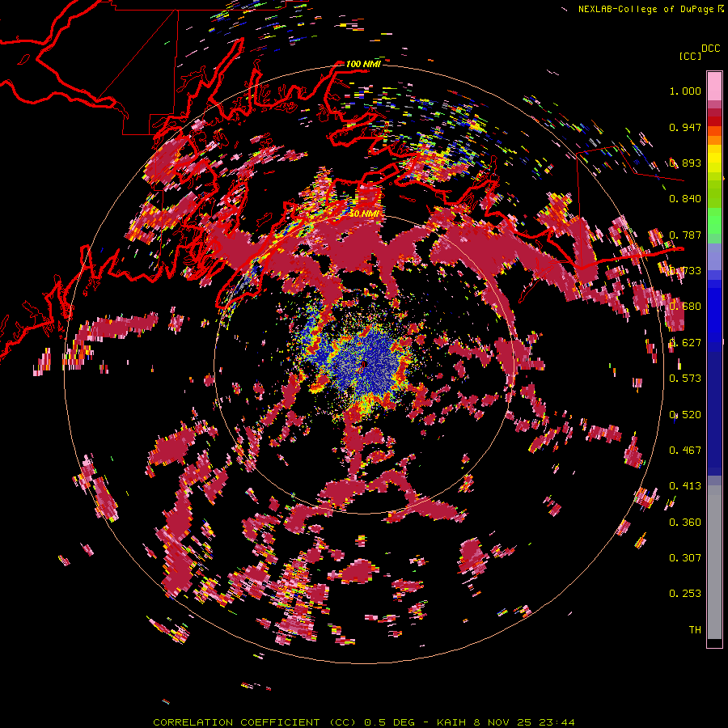Screen dimensions: 728x728
Task: Click the KAIH radar site at center
Action: [x=365, y=365]
